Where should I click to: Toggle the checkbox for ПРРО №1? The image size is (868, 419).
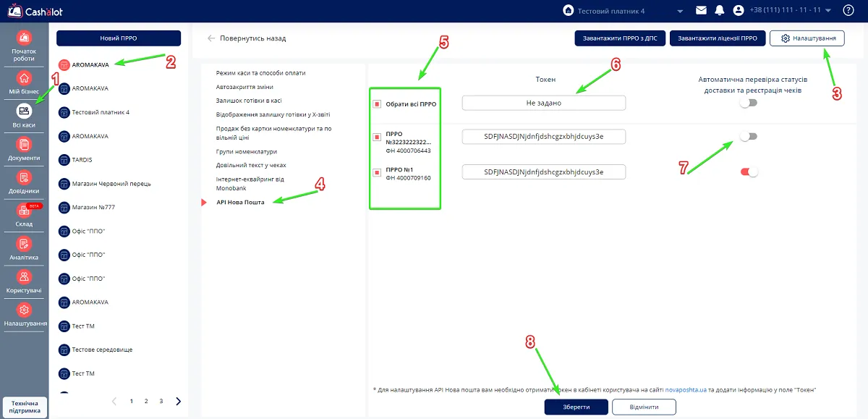coord(377,173)
